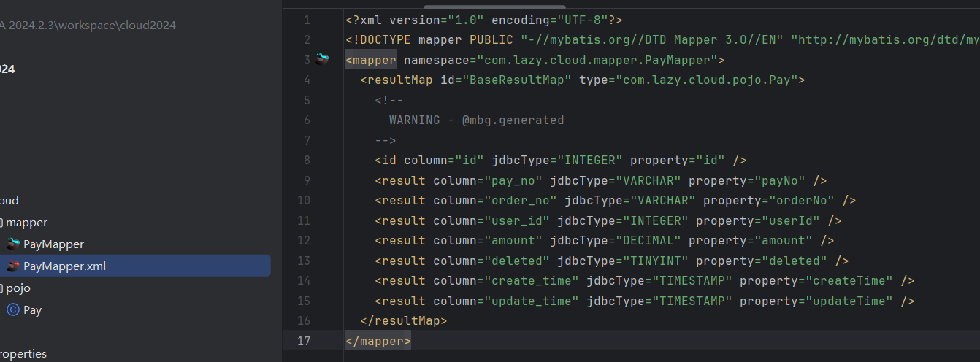Select the pojo folder in the project tree
This screenshot has height=362, width=980.
[18, 288]
